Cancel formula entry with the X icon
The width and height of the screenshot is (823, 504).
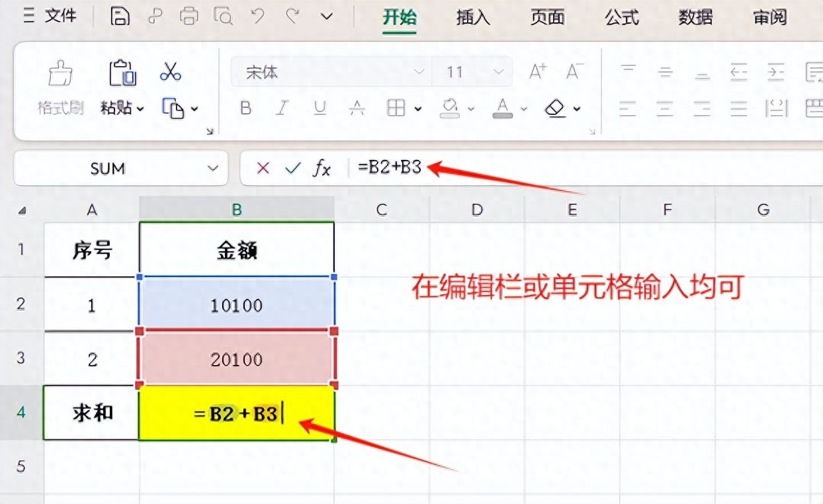(263, 169)
